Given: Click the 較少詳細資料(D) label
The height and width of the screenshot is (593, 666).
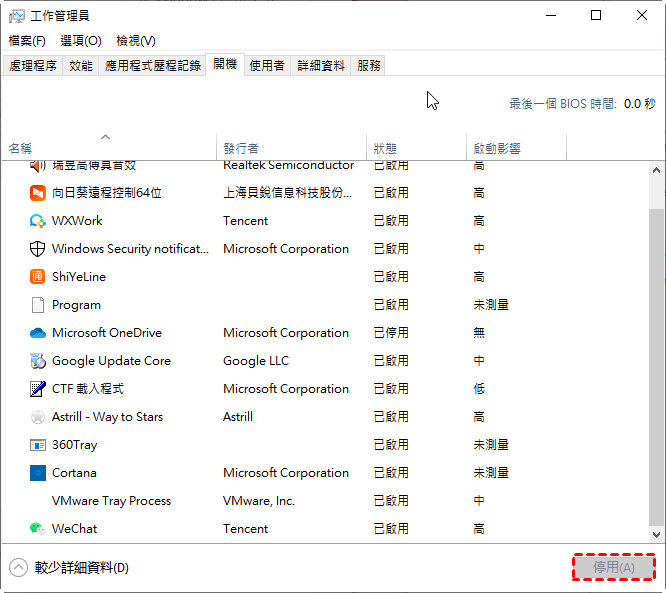Looking at the screenshot, I should coord(82,568).
